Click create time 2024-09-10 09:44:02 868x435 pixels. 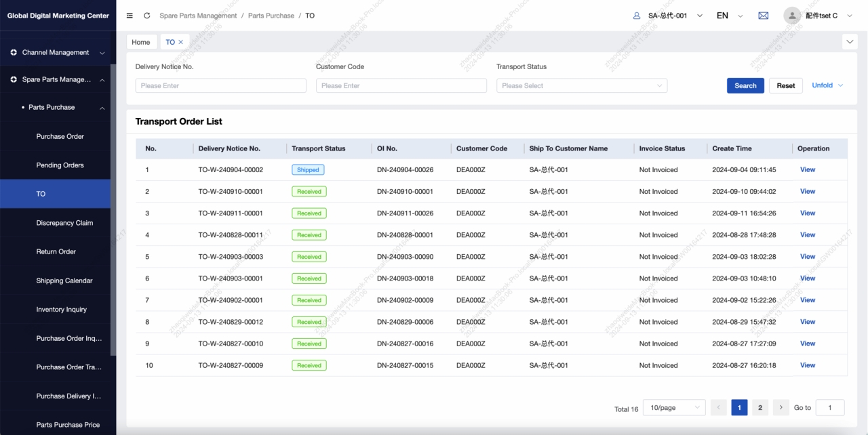point(744,192)
